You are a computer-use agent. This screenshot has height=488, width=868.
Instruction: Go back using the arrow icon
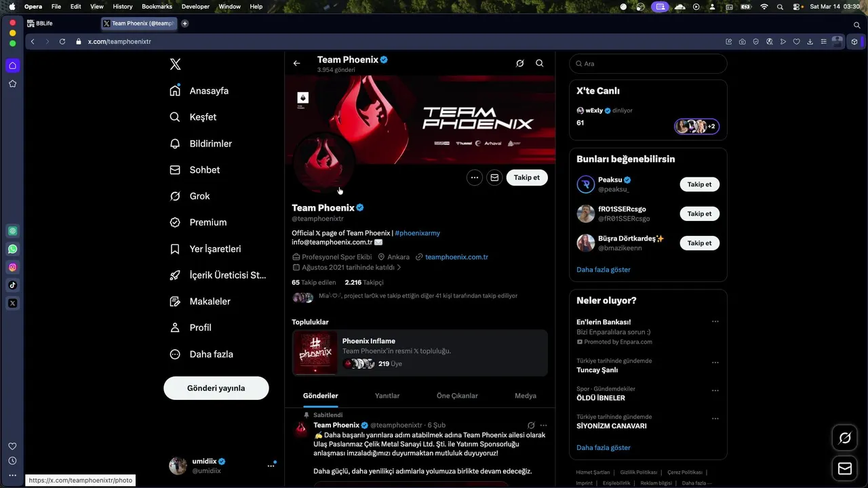point(296,63)
